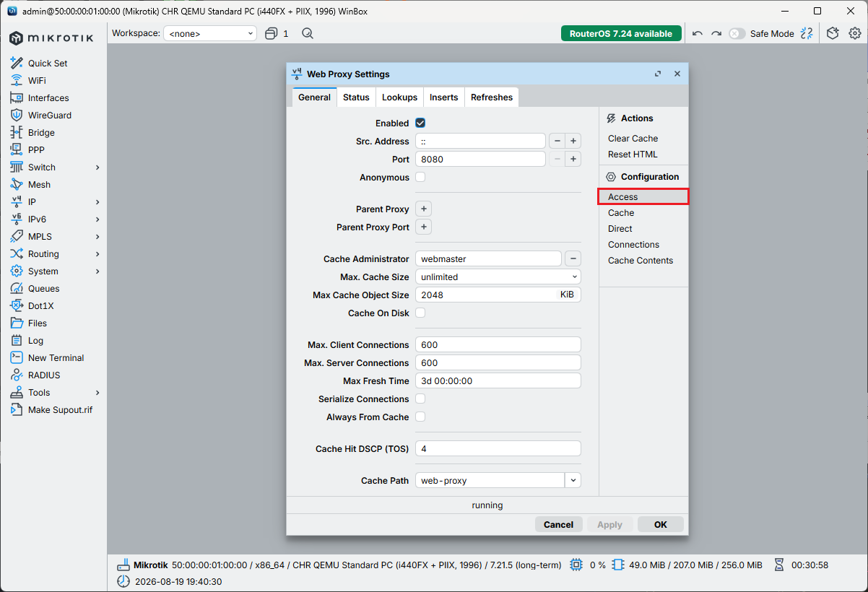868x592 pixels.
Task: Expand the System submenu
Action: (x=97, y=271)
